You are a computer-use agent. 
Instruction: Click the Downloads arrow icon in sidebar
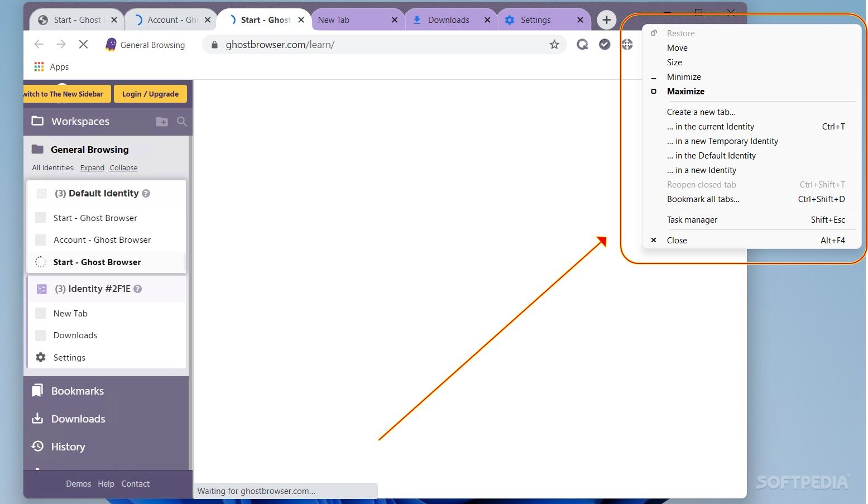pyautogui.click(x=37, y=419)
